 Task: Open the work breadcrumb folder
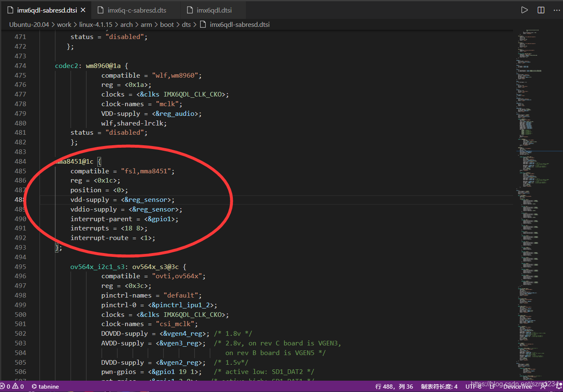64,25
